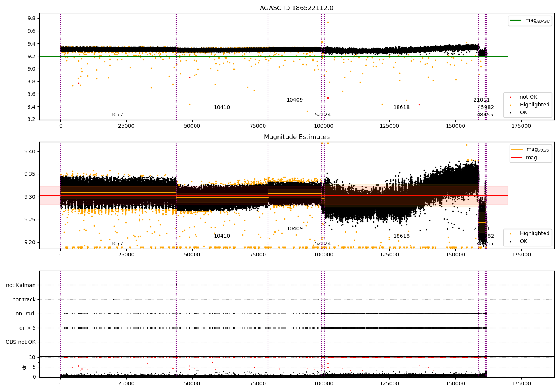Screen dimensions: 560x392
Task: Click the 'AGASC ID 186522112.0' plot title
Action: click(297, 8)
